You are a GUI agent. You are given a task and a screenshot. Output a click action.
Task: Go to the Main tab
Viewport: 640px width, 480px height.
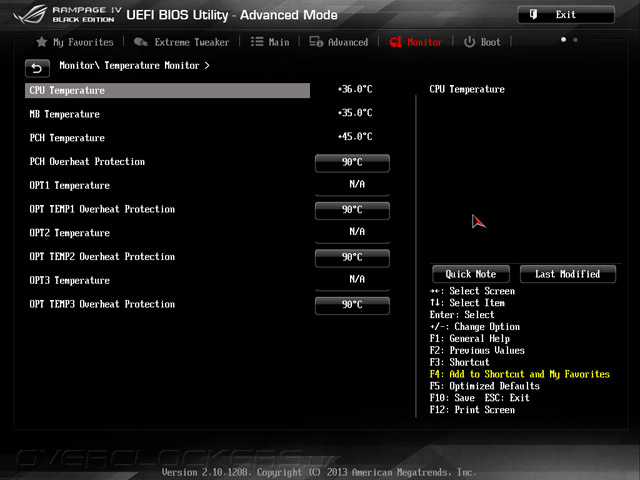point(270,42)
